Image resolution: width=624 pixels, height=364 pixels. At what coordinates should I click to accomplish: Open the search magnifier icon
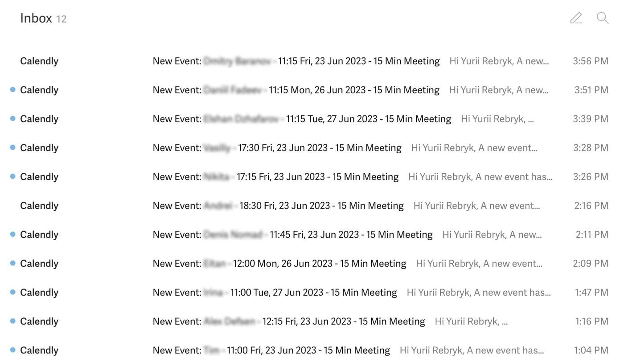603,18
